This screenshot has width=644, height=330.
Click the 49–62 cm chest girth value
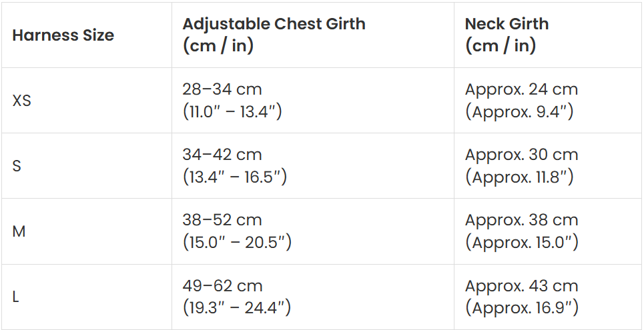tap(222, 286)
